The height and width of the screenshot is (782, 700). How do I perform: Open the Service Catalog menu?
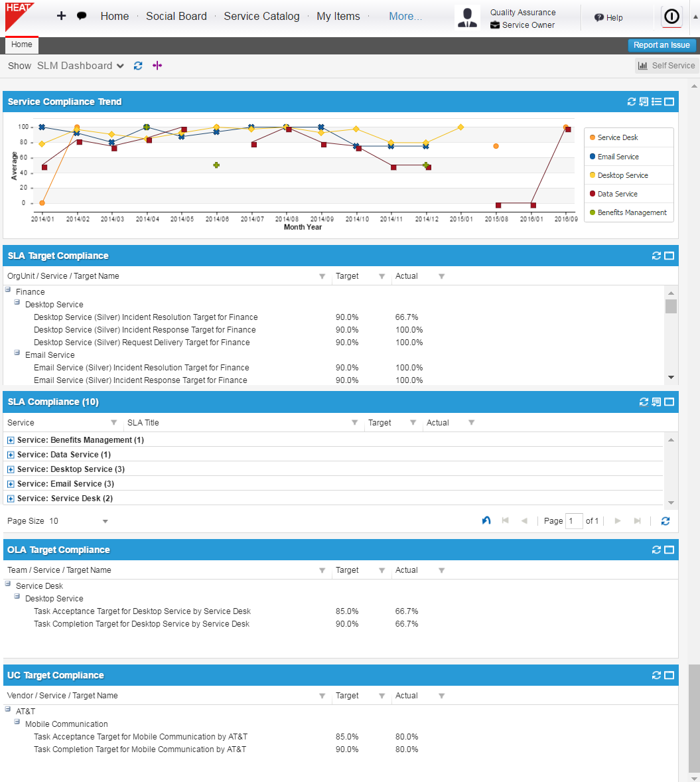pyautogui.click(x=261, y=16)
